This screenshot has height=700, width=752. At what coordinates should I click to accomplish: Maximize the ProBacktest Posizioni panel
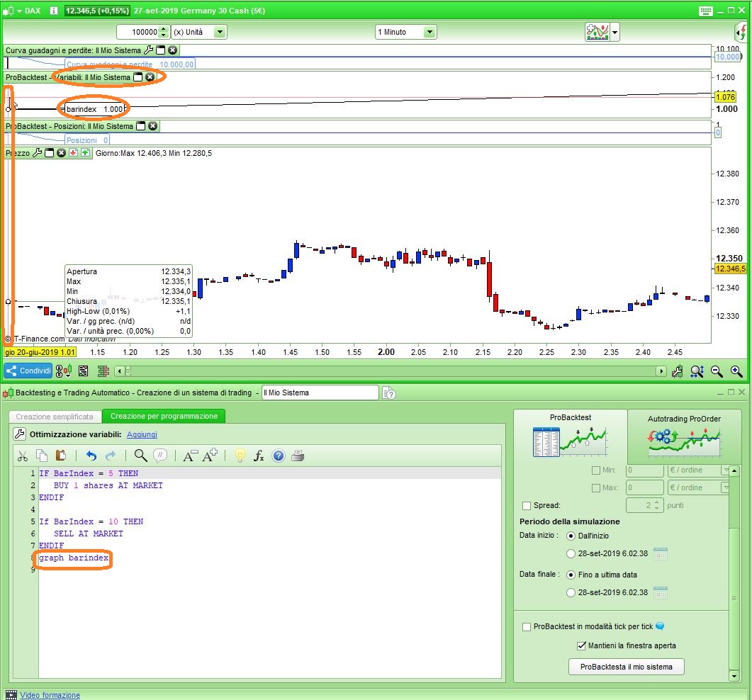(140, 125)
